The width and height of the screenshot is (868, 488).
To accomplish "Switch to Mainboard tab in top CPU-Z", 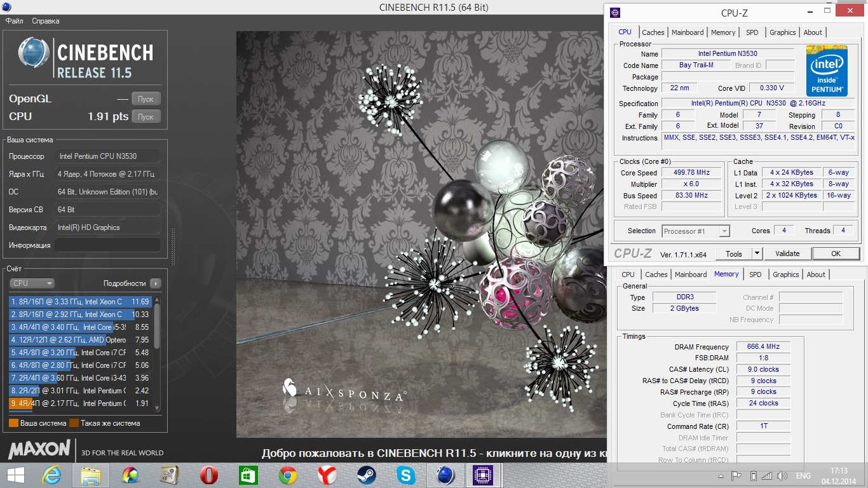I will pyautogui.click(x=688, y=32).
